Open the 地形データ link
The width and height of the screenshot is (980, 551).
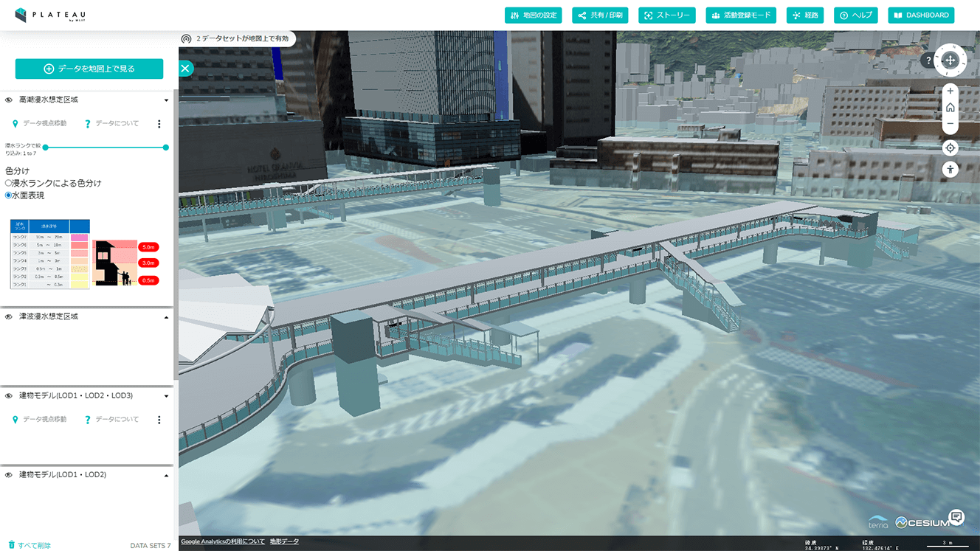pos(285,541)
